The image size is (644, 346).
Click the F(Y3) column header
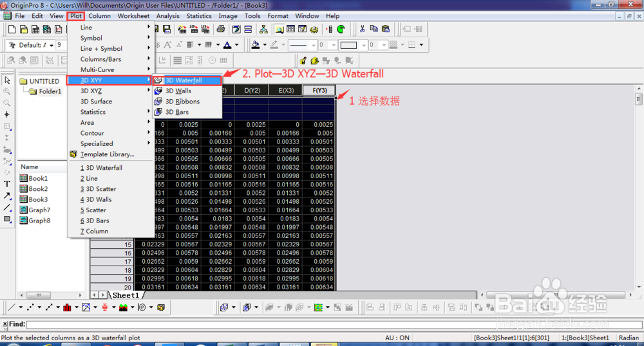tap(319, 90)
